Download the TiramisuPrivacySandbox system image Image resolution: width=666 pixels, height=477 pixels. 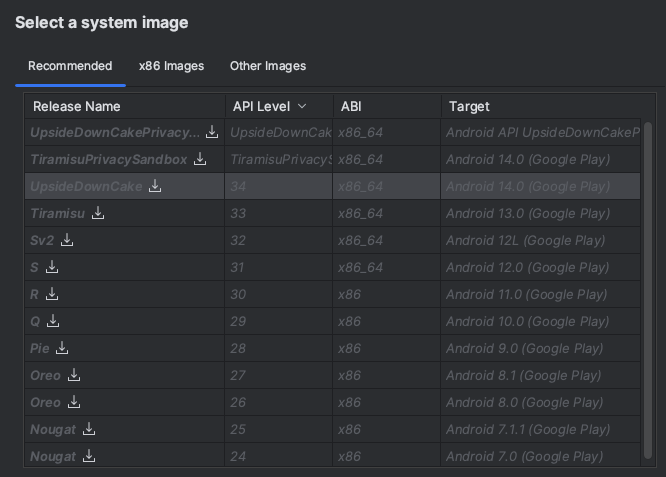pos(200,159)
